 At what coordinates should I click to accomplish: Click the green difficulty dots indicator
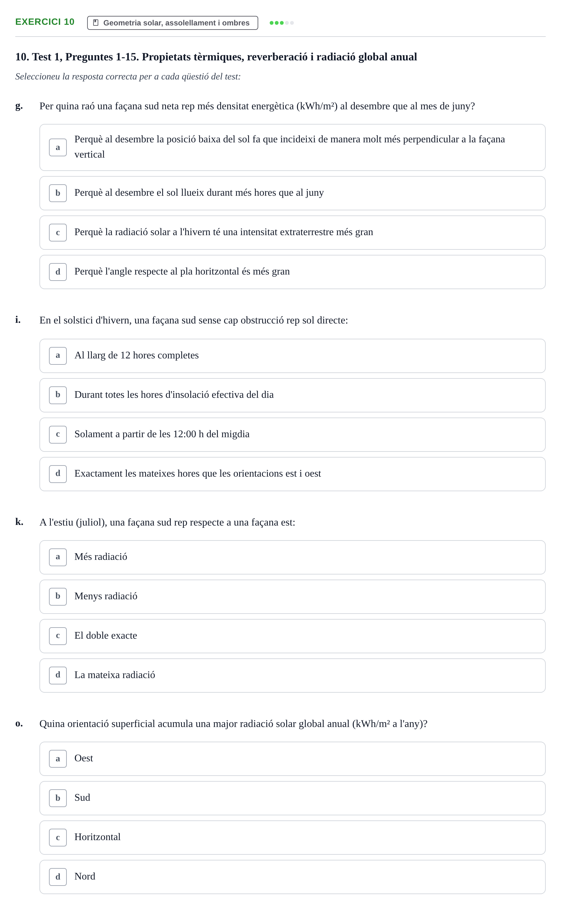(281, 23)
